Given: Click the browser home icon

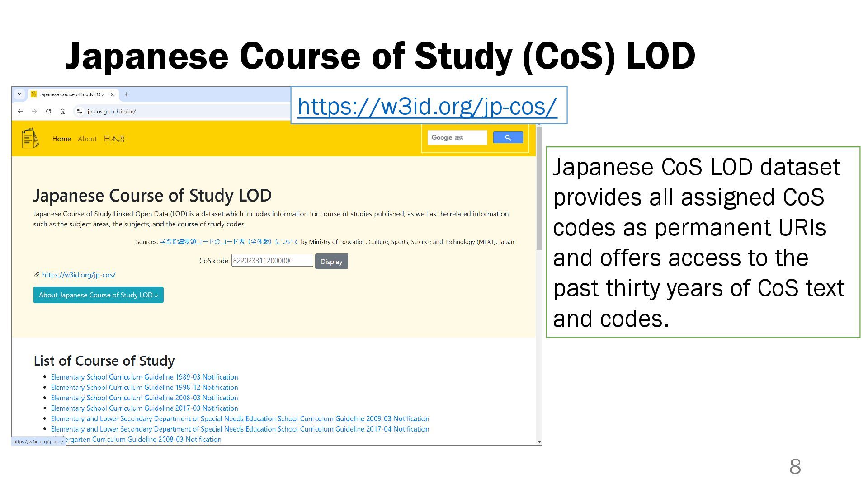Looking at the screenshot, I should [63, 111].
